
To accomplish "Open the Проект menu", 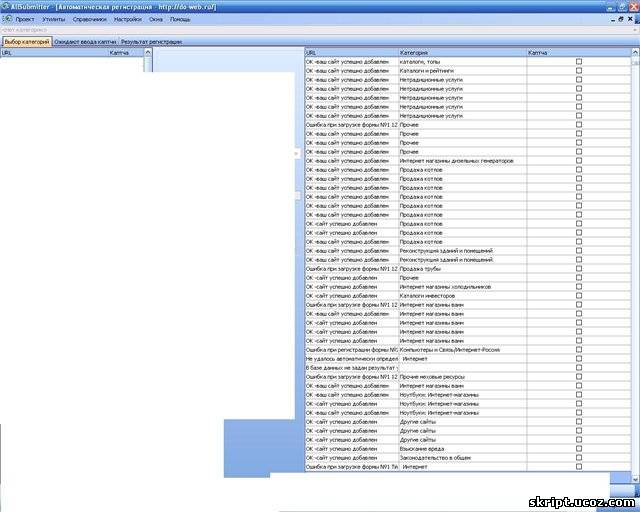I will [x=24, y=19].
